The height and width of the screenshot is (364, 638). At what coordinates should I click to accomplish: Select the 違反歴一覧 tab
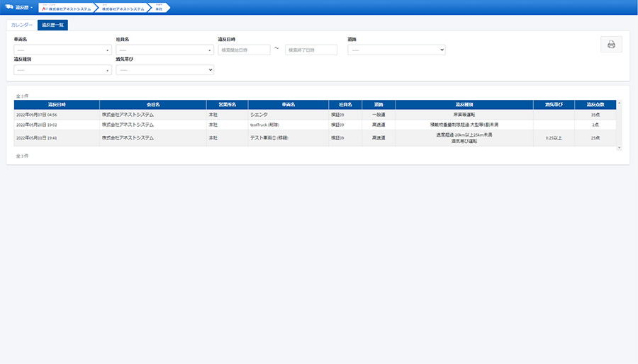click(53, 25)
